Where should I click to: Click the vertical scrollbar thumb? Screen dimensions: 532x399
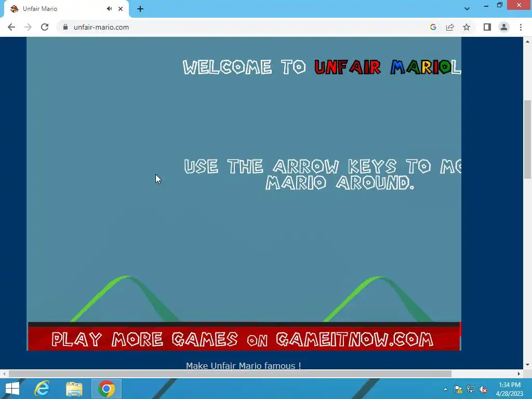tap(527, 139)
